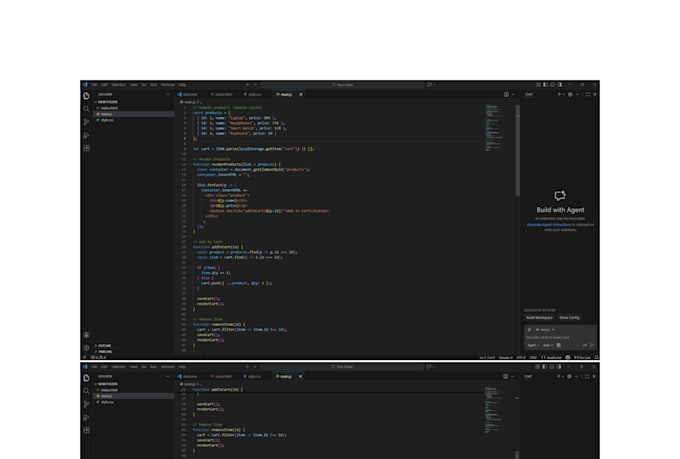Maximize the chat panel in upper window
This screenshot has height=459, width=680.
coord(588,94)
